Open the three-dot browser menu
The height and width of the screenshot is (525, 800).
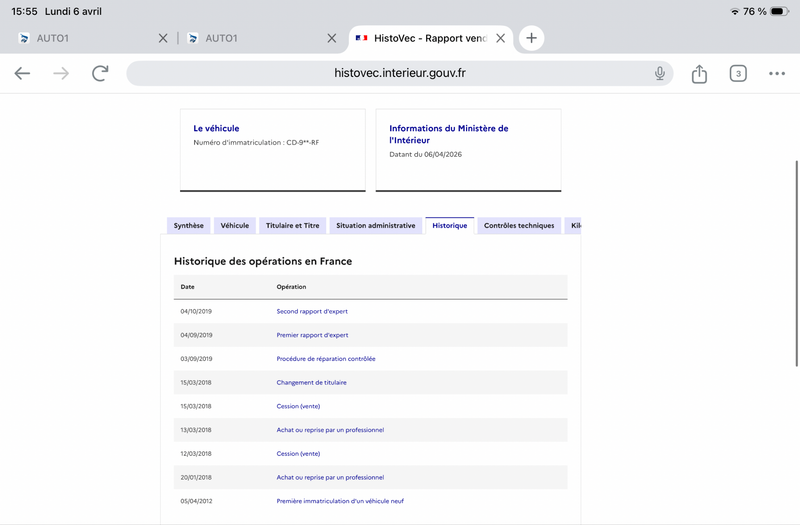tap(777, 73)
